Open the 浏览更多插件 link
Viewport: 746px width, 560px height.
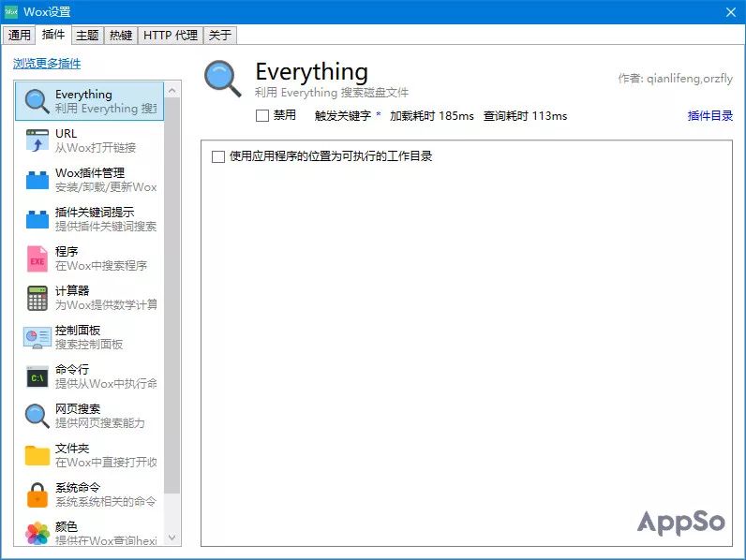pos(47,64)
